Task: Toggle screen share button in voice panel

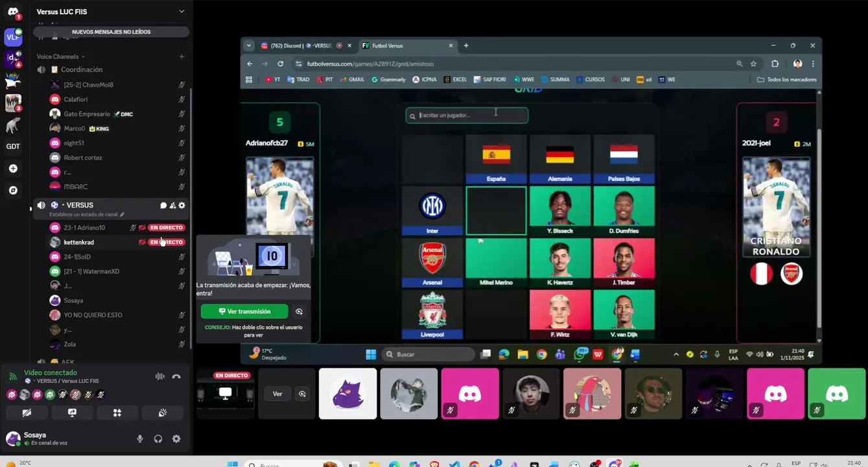Action: click(72, 413)
